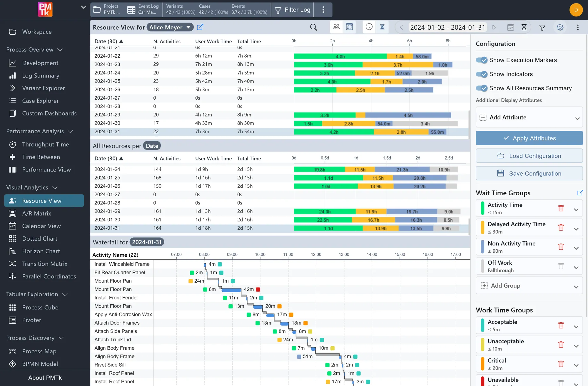Sort first table by Date column header
This screenshot has width=588, height=386.
coord(108,41)
